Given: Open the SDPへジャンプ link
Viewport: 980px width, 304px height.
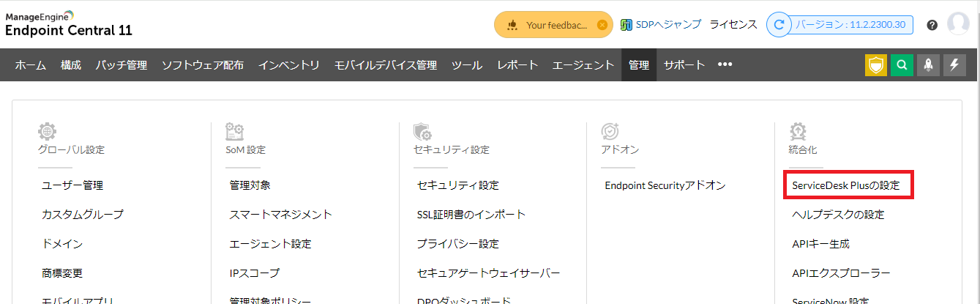Looking at the screenshot, I should [x=668, y=24].
